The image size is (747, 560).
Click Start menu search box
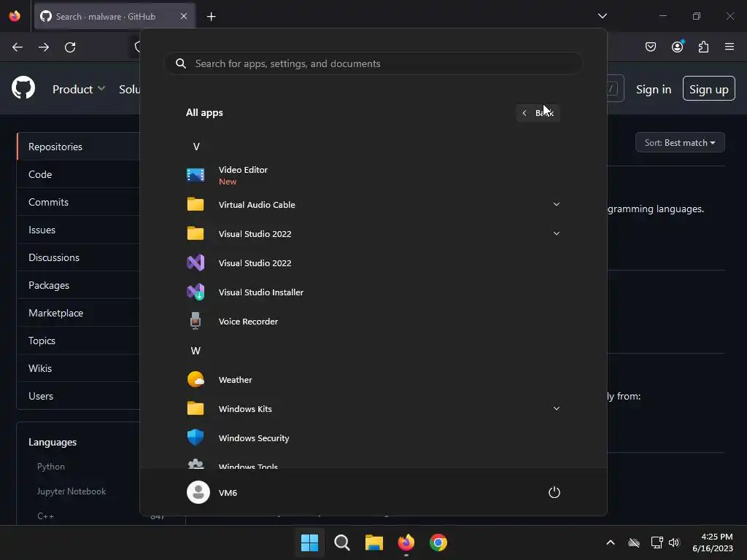point(373,63)
